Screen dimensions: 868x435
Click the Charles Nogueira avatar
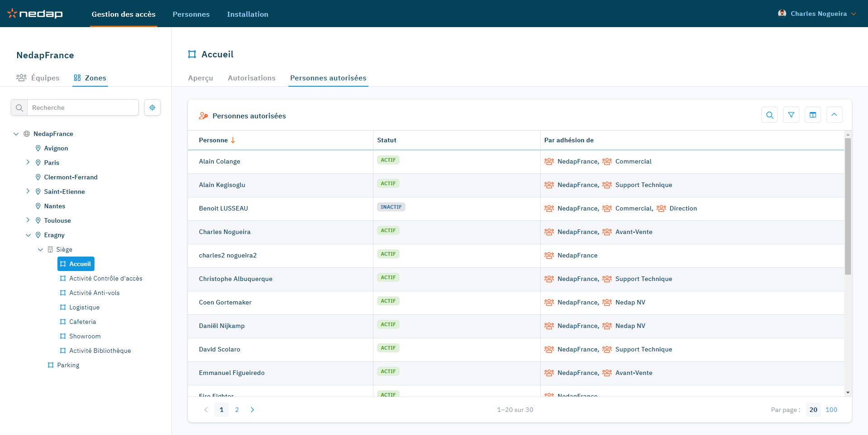coord(782,14)
